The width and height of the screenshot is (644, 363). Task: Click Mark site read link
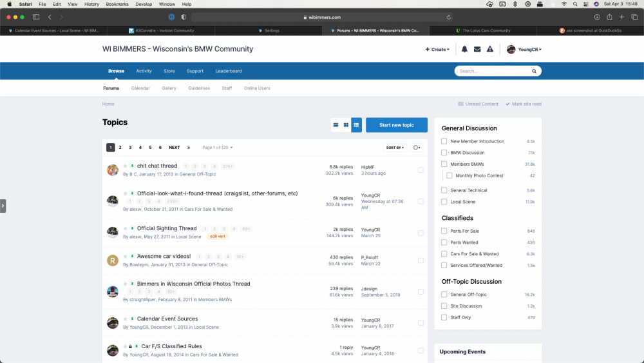(x=524, y=104)
